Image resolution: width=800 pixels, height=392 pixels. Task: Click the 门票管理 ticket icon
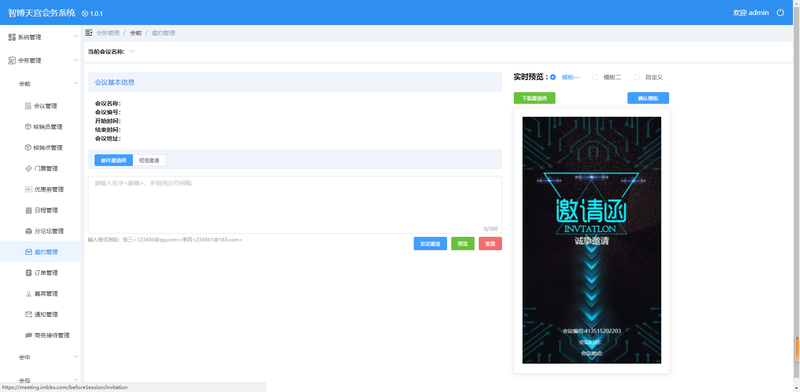(x=28, y=168)
